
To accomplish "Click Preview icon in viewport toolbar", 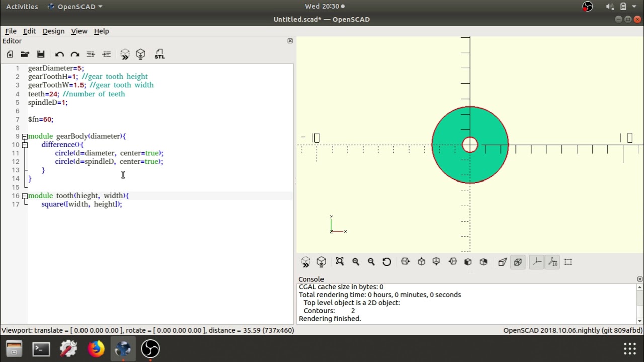I will point(306,262).
